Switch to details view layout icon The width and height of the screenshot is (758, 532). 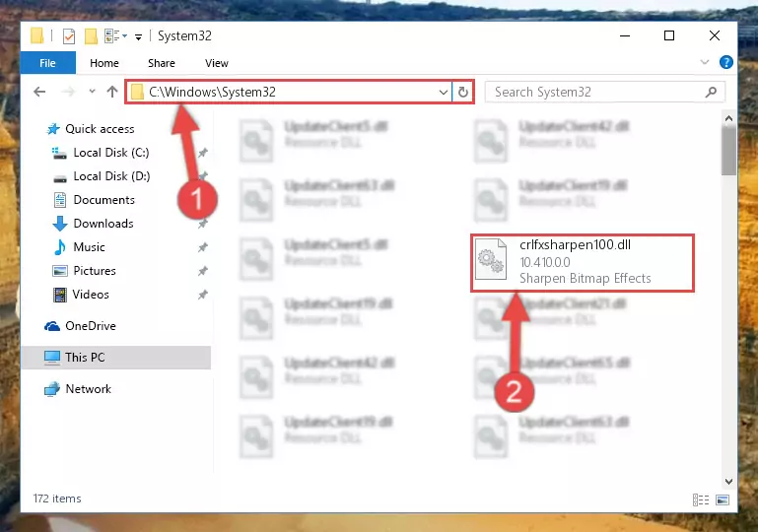point(701,499)
